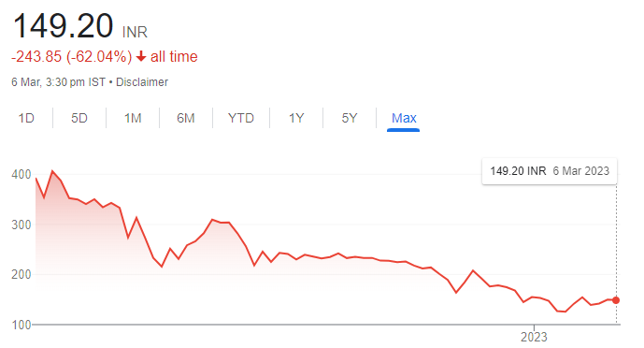Click the INR currency label
Image resolution: width=644 pixels, height=348 pixels.
point(135,32)
